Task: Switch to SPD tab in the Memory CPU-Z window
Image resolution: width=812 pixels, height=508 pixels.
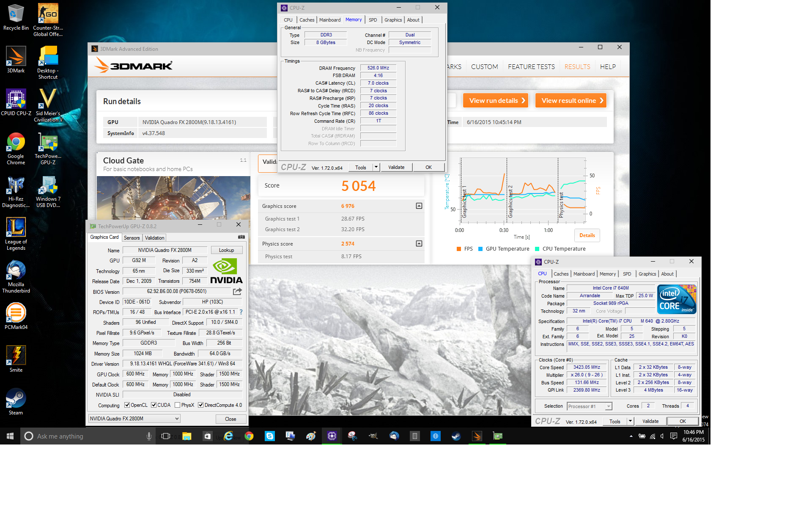Action: [373, 20]
